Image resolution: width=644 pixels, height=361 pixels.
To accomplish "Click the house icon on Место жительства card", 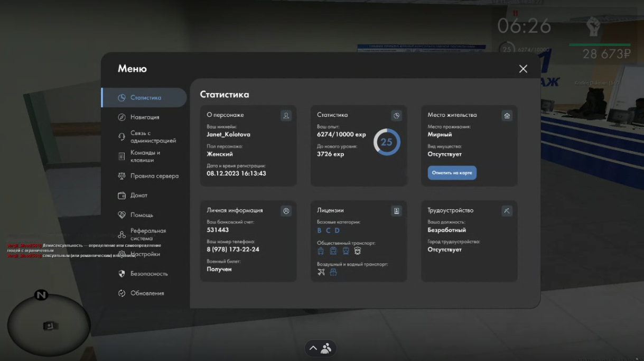I will [507, 116].
